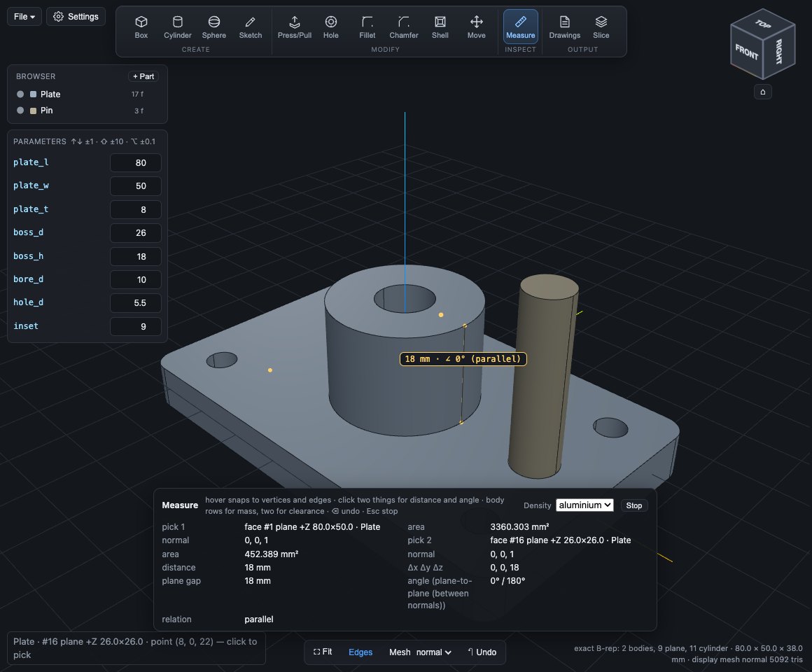Toggle visibility dot for Pin
The image size is (812, 672).
click(x=20, y=111)
